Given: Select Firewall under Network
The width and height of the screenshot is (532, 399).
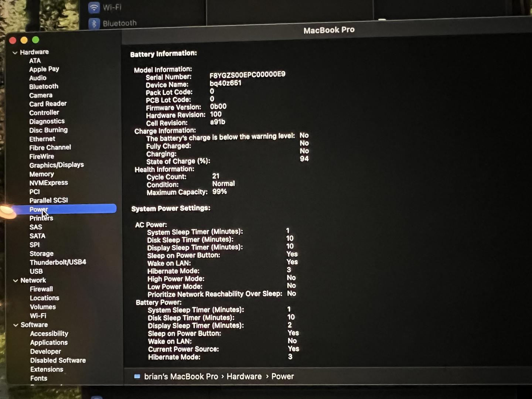Looking at the screenshot, I should click(x=41, y=289).
